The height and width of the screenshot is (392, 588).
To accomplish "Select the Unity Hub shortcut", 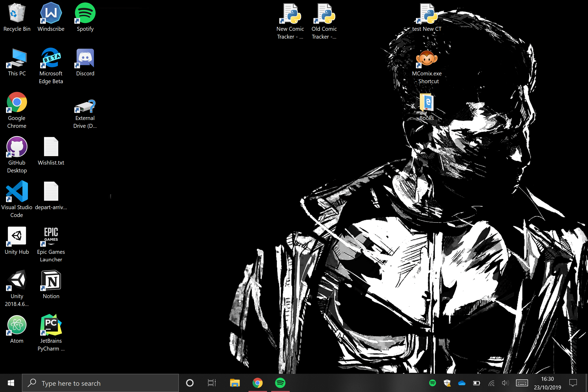I will [x=17, y=240].
